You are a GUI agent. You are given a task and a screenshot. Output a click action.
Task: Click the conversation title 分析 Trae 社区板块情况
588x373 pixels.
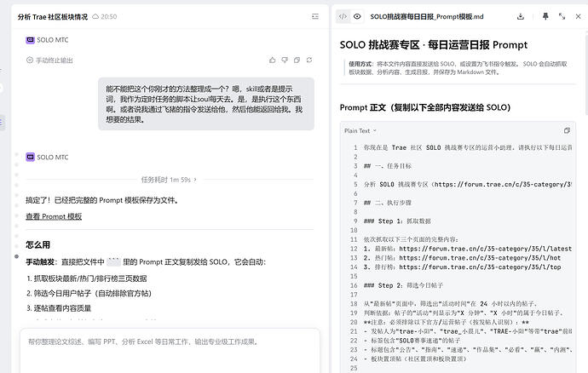click(x=53, y=16)
